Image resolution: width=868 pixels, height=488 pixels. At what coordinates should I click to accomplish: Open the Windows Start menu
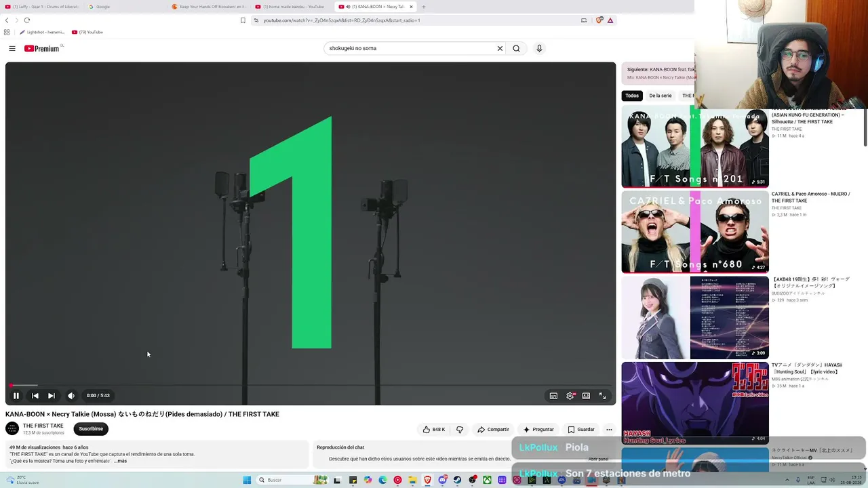point(247,481)
